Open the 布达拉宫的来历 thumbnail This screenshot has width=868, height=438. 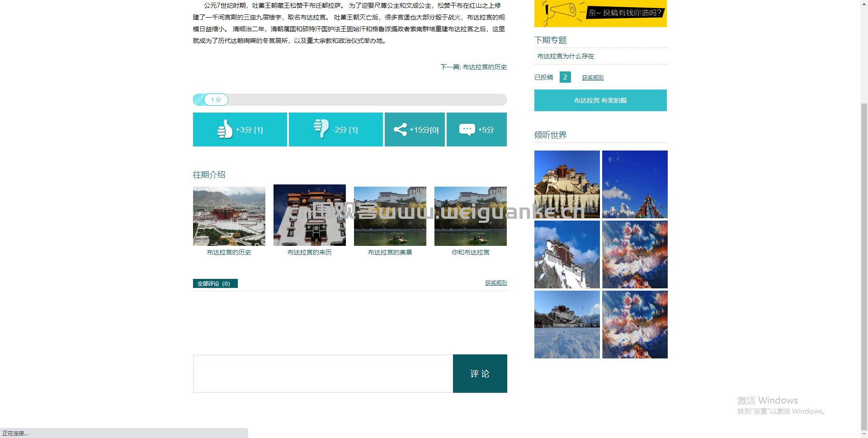pos(309,215)
